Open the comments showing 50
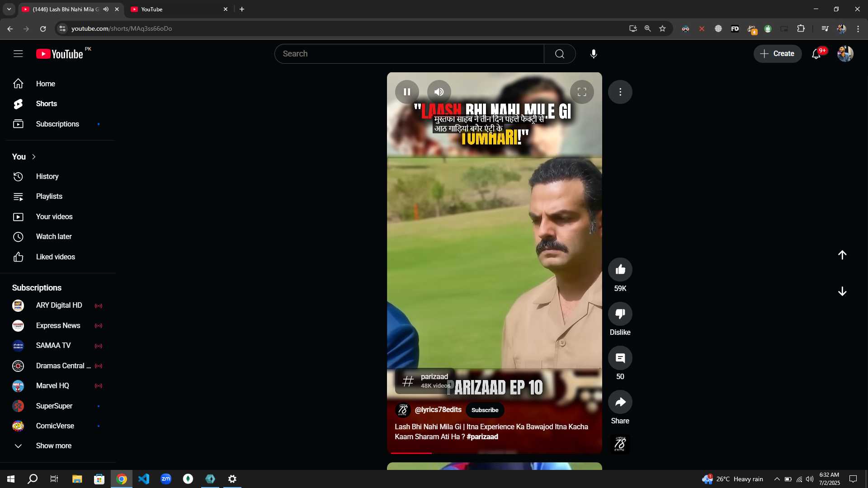 pos(620,358)
